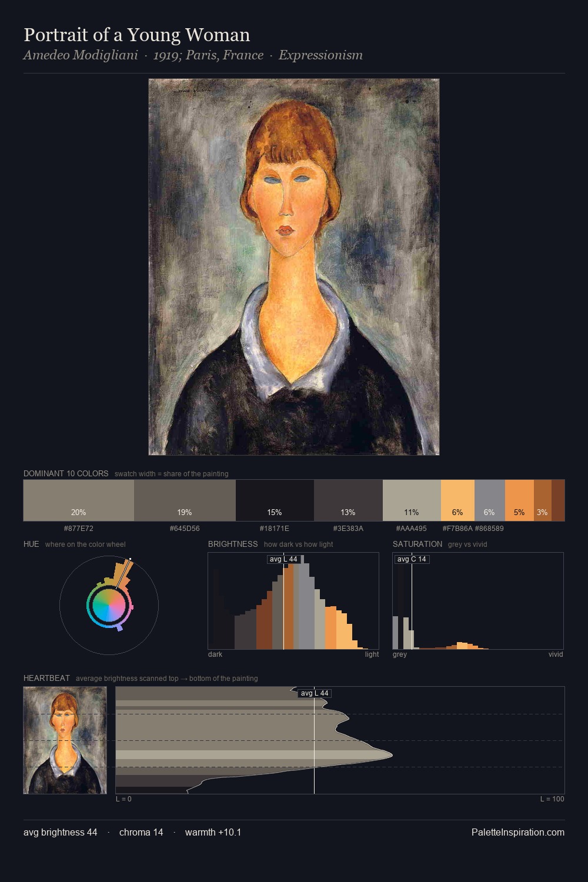Click the grey-beige 20% color swatch
The width and height of the screenshot is (588, 882).
coord(79,500)
